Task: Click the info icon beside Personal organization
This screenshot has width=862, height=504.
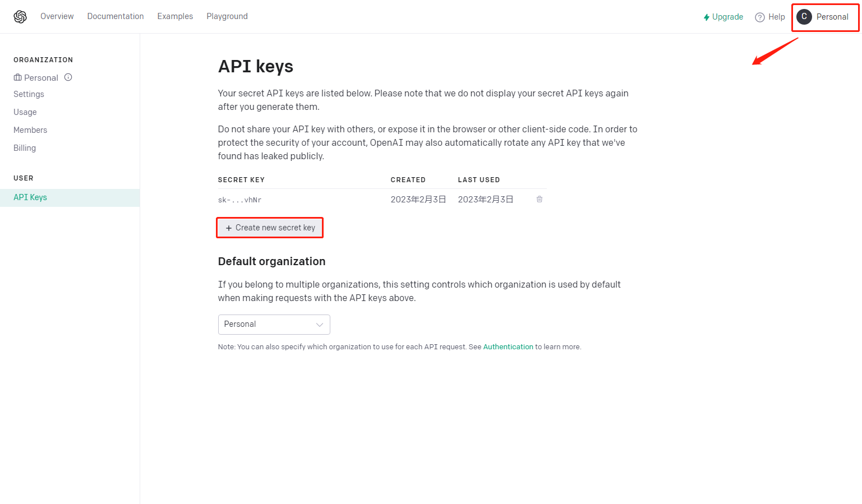Action: point(68,77)
